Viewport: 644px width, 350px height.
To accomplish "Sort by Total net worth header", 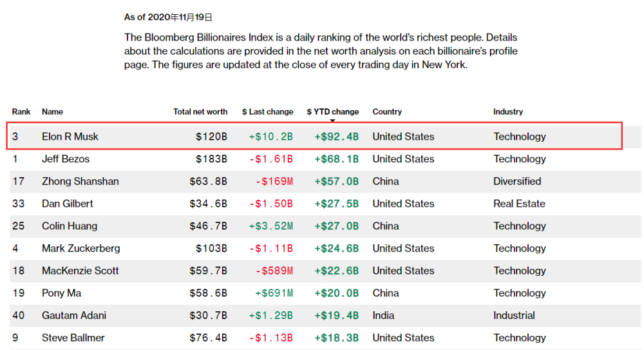I will click(x=200, y=112).
